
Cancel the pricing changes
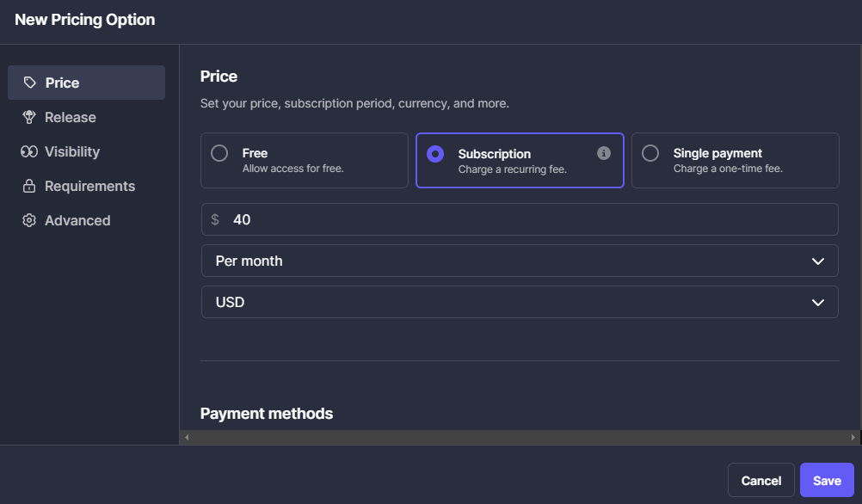(x=760, y=480)
